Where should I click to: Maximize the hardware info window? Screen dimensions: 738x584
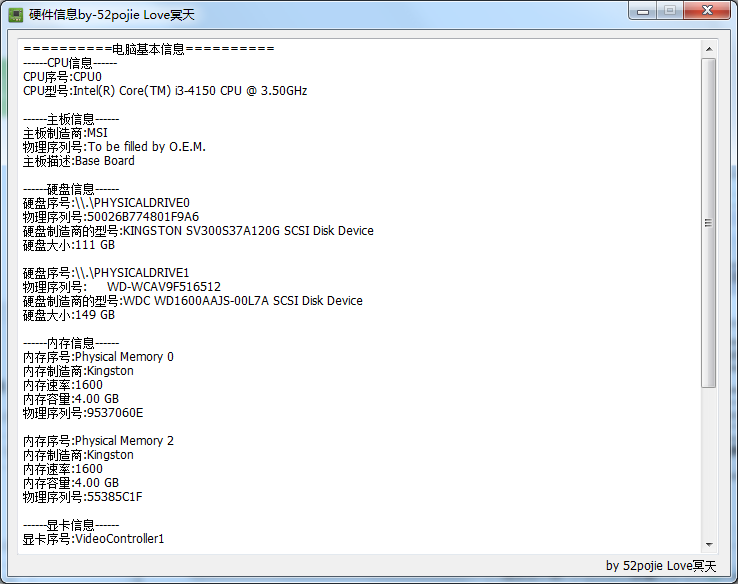[x=669, y=10]
